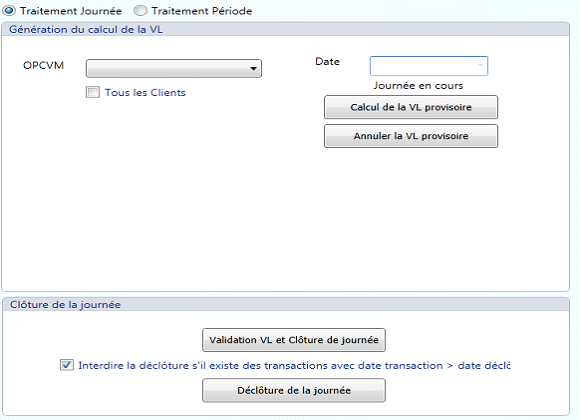Click the OPCVM field label
The height and width of the screenshot is (420, 580).
[43, 65]
